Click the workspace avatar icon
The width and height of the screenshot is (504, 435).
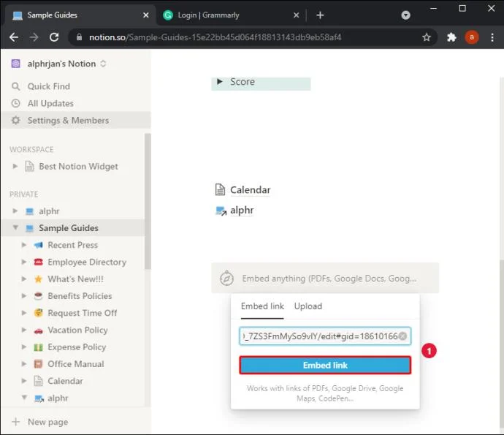(16, 64)
